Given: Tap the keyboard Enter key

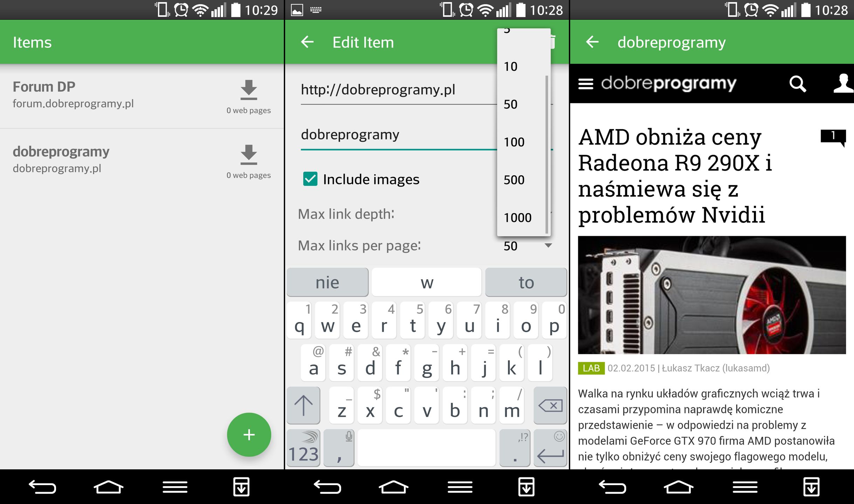Looking at the screenshot, I should (x=550, y=448).
